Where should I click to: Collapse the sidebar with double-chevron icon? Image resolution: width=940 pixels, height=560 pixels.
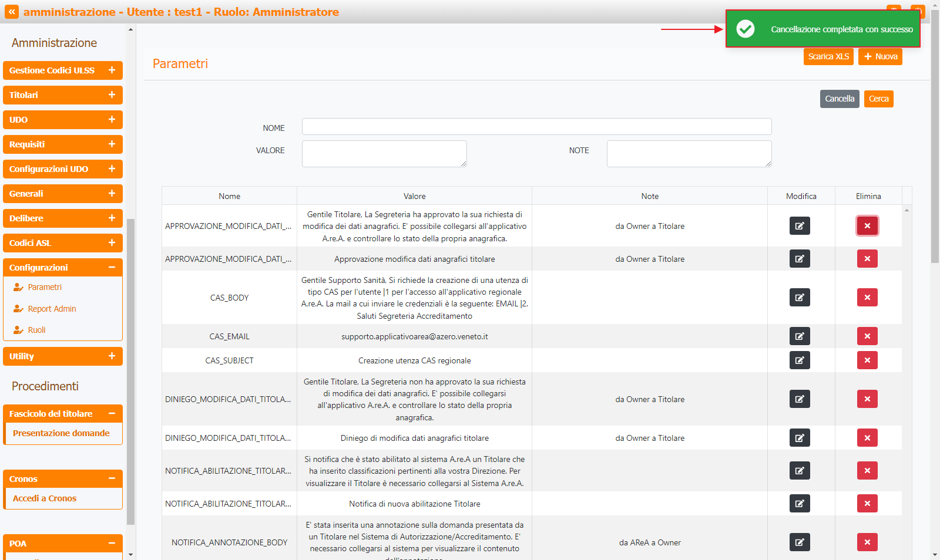coord(12,12)
